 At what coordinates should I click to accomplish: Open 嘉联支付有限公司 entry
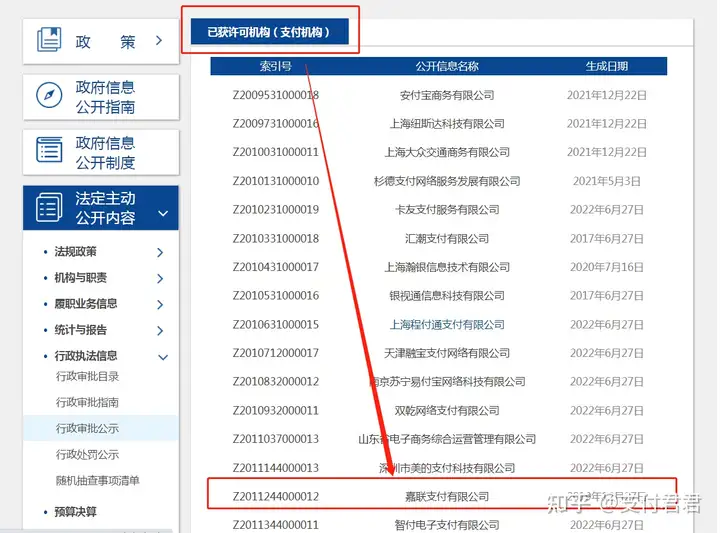click(x=447, y=497)
